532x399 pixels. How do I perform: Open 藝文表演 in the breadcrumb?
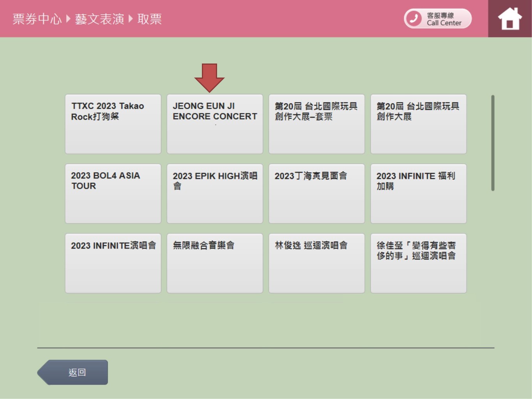(x=99, y=19)
